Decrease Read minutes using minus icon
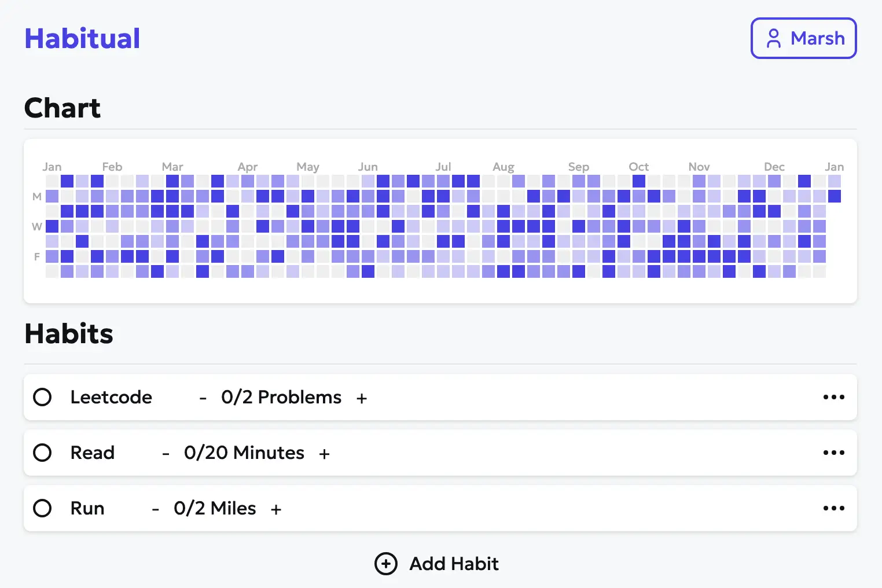 pyautogui.click(x=166, y=454)
